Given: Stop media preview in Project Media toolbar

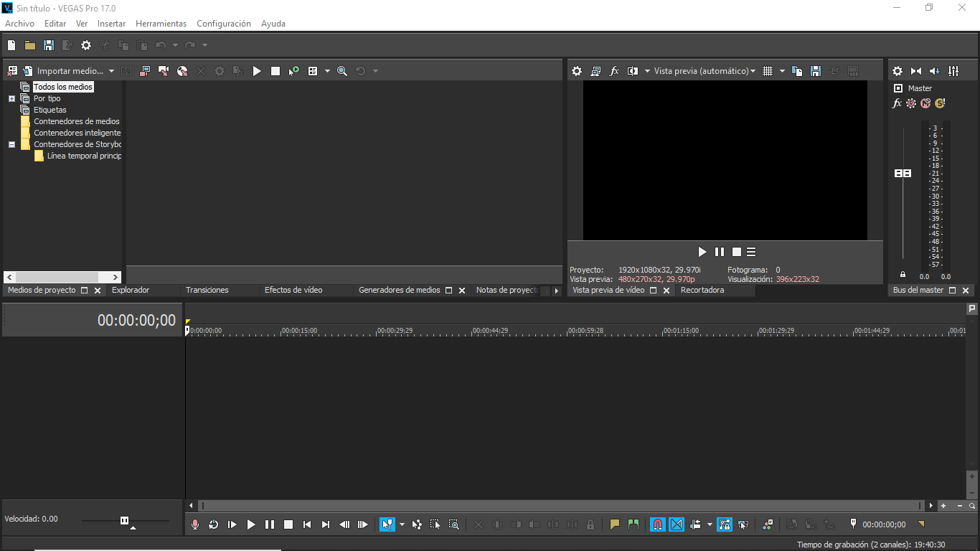Looking at the screenshot, I should (275, 71).
